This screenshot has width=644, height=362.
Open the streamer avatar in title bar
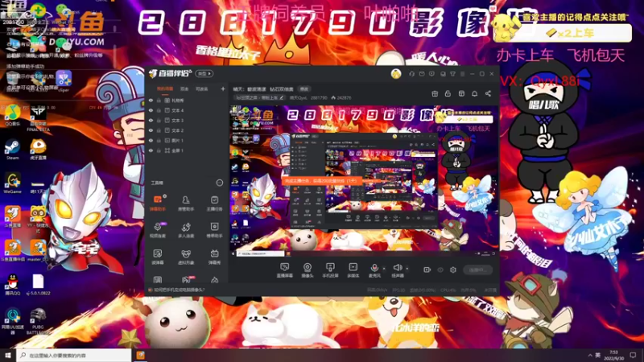click(x=396, y=74)
